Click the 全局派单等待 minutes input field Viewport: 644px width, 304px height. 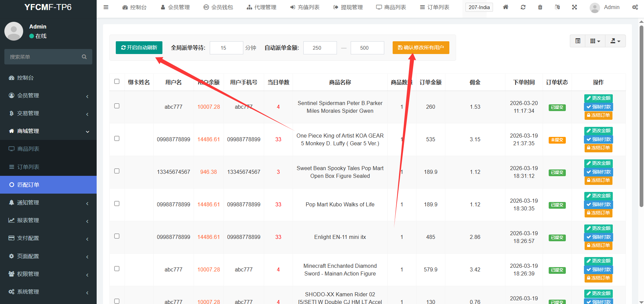click(x=226, y=48)
